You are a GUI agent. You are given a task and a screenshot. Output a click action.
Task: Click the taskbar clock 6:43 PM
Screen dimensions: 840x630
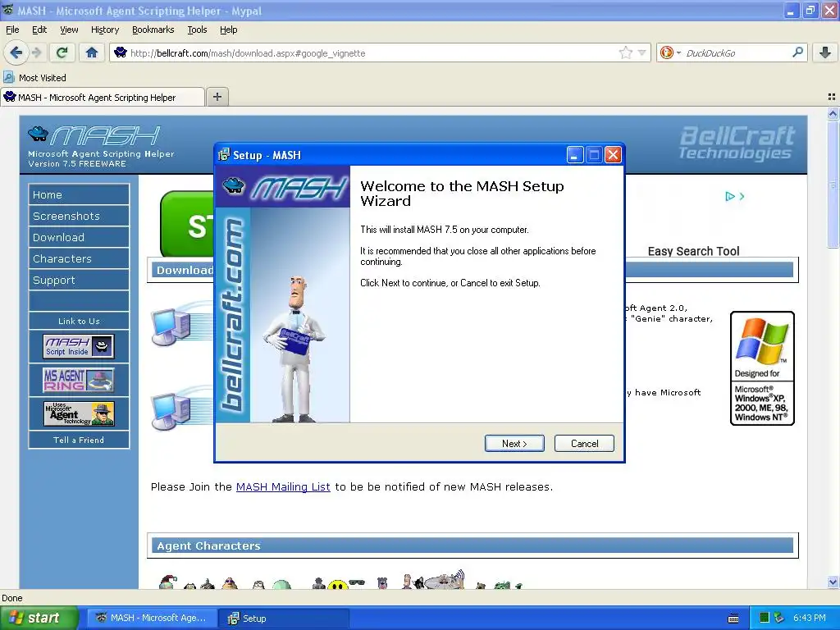point(810,619)
